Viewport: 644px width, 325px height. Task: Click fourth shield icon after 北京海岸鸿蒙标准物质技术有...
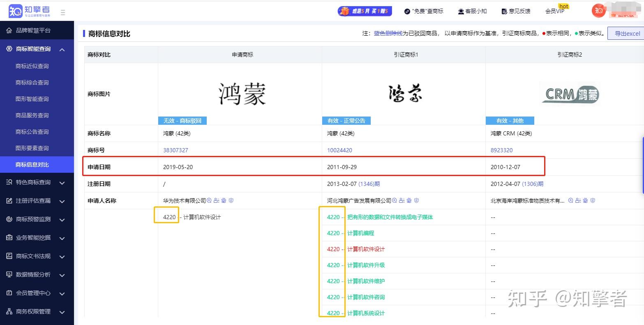pyautogui.click(x=593, y=201)
